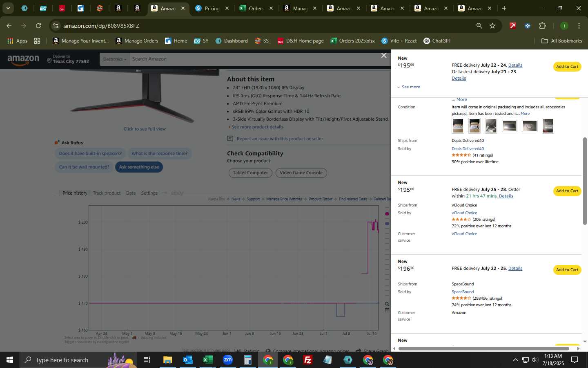Open the Calculator taskbar icon

coord(247,360)
